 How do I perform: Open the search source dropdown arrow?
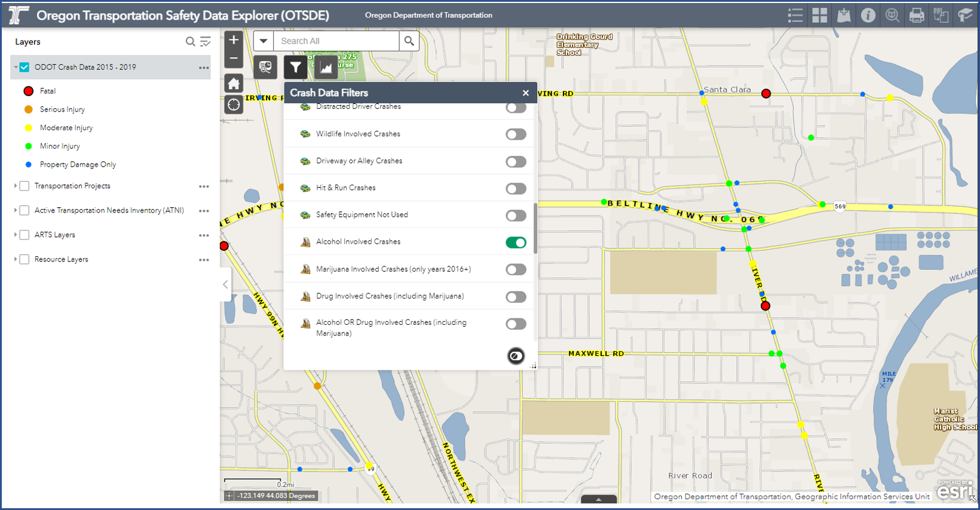[x=264, y=41]
